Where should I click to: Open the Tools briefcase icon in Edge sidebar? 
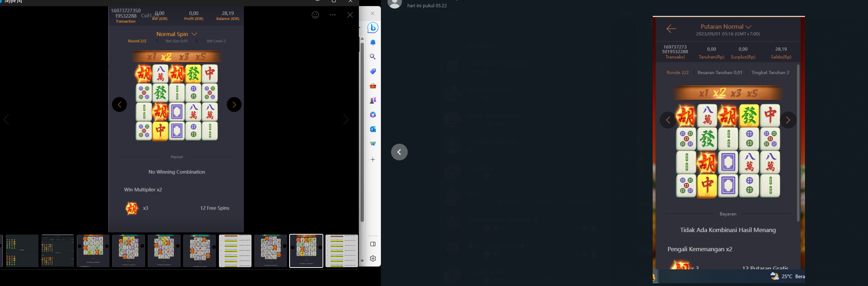click(373, 86)
